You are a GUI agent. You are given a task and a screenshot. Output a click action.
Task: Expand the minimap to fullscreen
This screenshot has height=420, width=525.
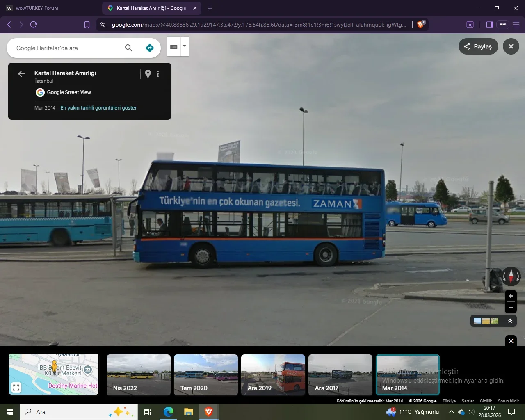point(16,387)
